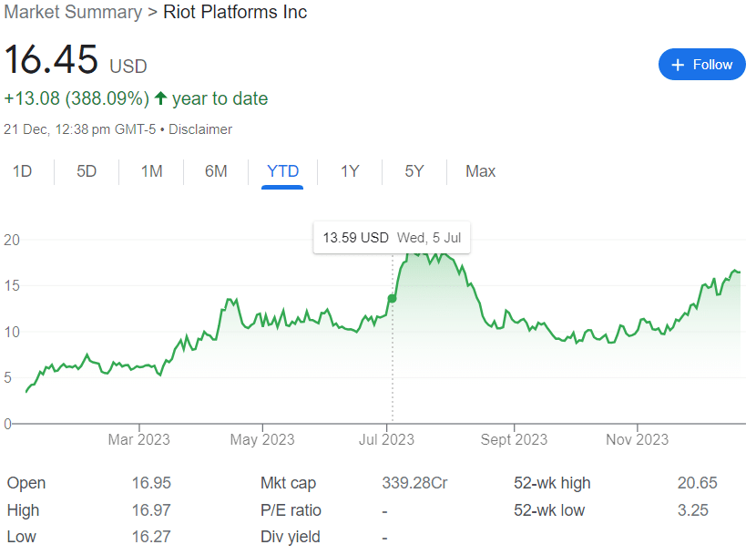This screenshot has height=555, width=756.
Task: Switch to the 1D time range tab
Action: click(23, 171)
